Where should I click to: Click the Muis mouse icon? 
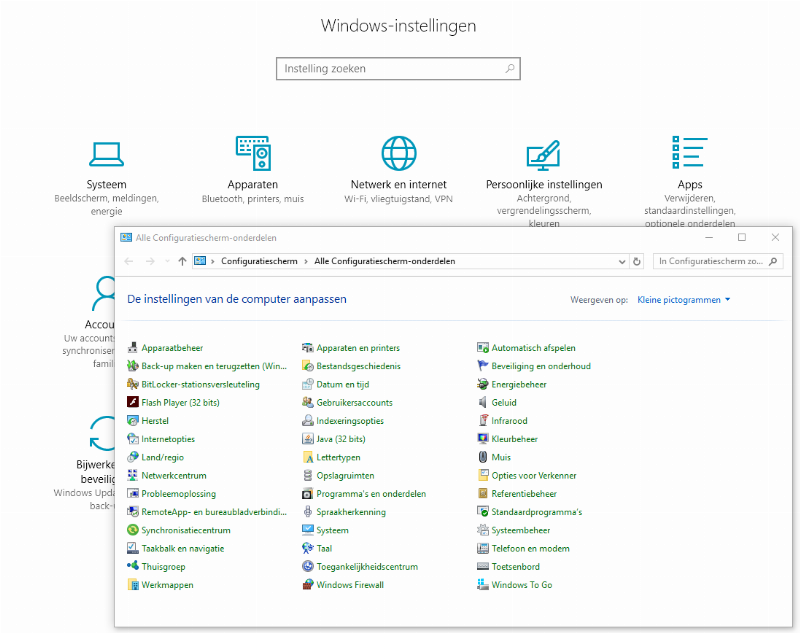click(483, 457)
